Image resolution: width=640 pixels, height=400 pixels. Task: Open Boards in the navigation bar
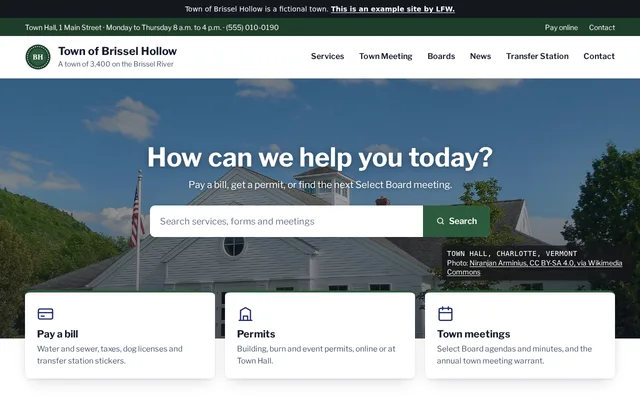pos(441,56)
